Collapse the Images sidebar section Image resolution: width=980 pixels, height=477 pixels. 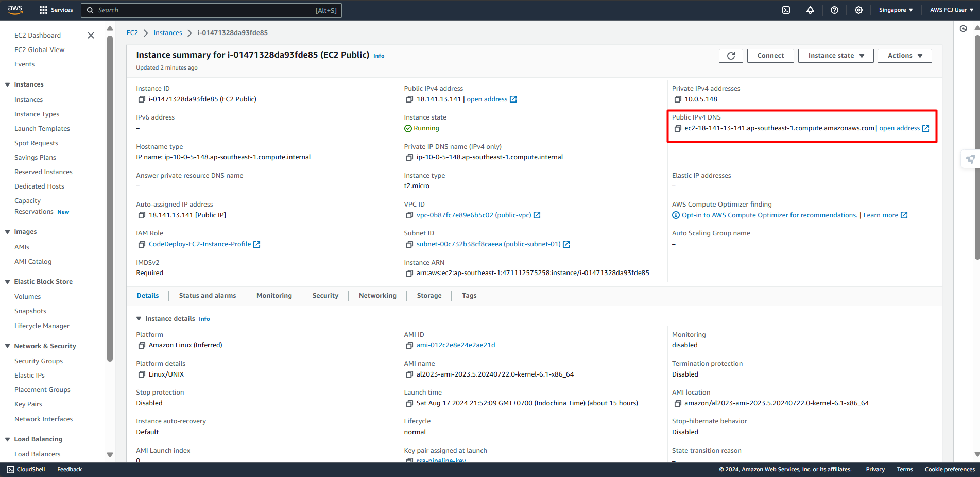pos(7,232)
